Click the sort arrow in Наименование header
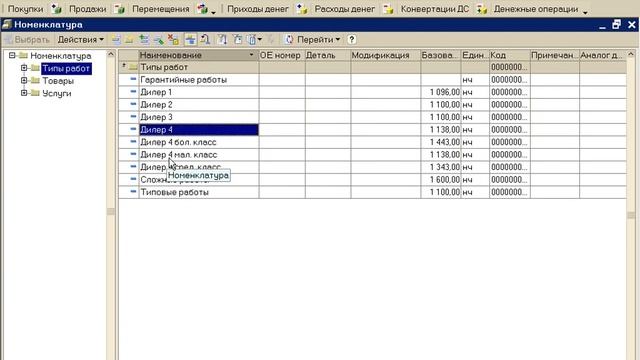Screen dimensions: 640x360 251,55
